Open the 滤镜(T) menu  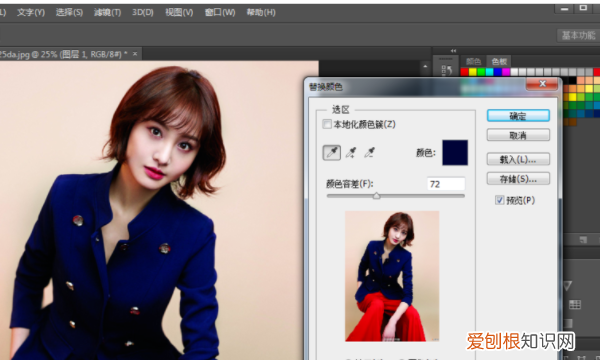(x=108, y=12)
